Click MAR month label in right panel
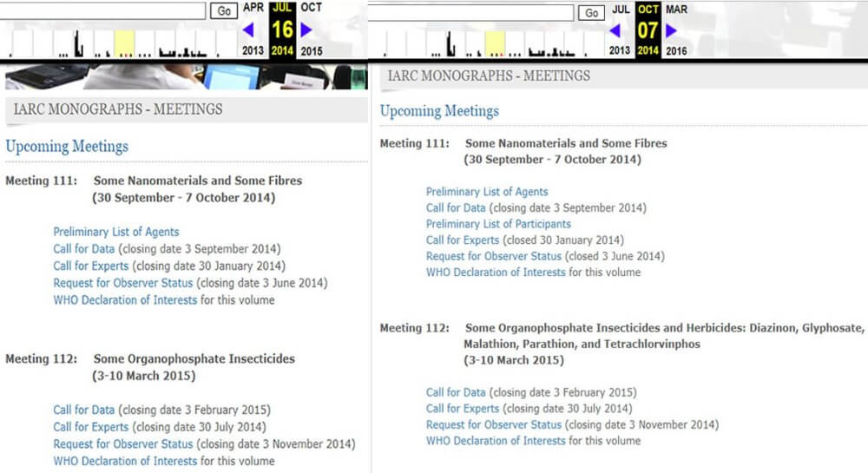 (x=676, y=10)
